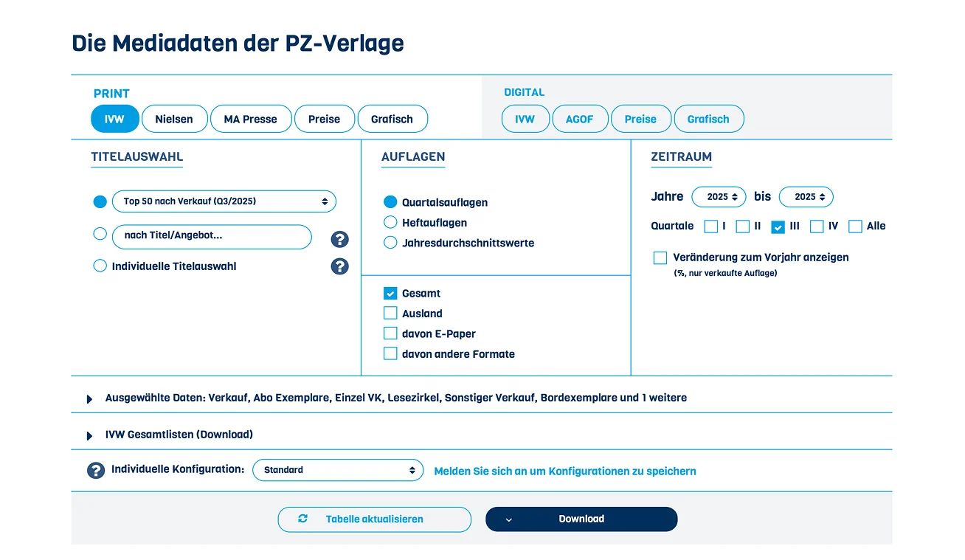Enable the Ausland checkbox
Image resolution: width=965 pixels, height=560 pixels.
tap(390, 314)
